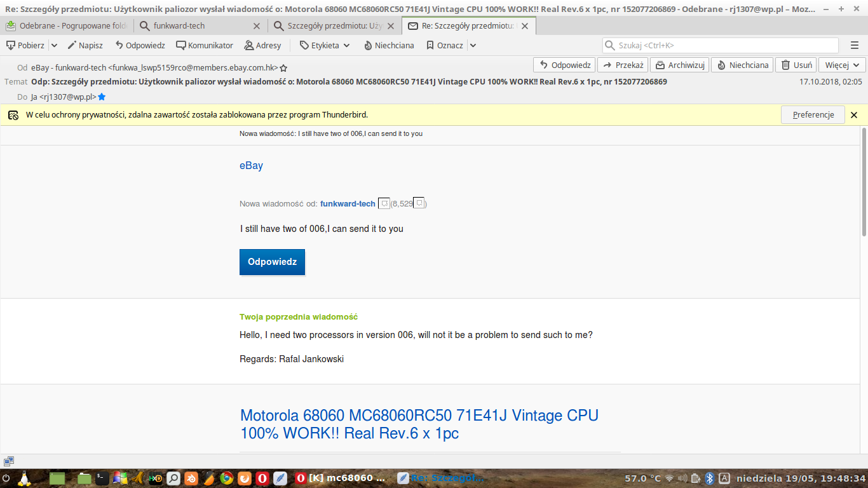Click the Pobierz (get messages) toolbar button
868x488 pixels.
point(25,45)
